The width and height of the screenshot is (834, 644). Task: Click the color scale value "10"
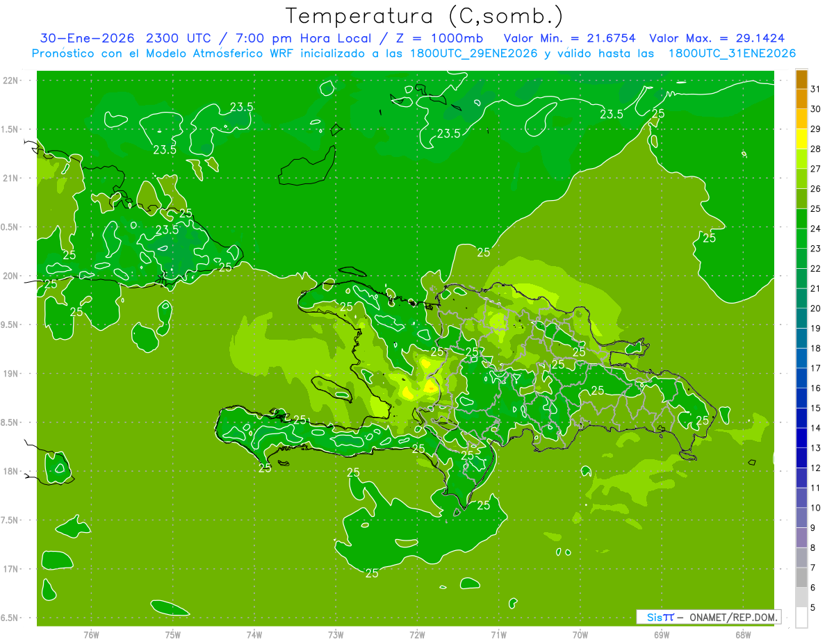click(815, 508)
